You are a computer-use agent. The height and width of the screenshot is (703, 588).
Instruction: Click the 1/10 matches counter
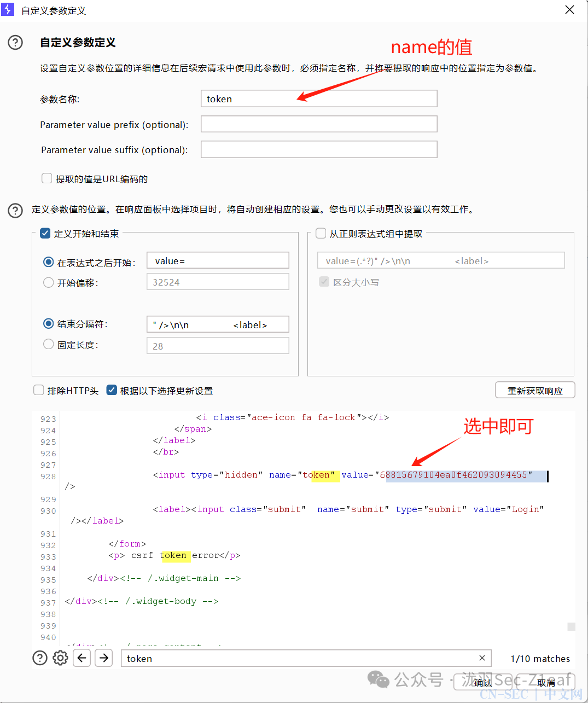[540, 659]
